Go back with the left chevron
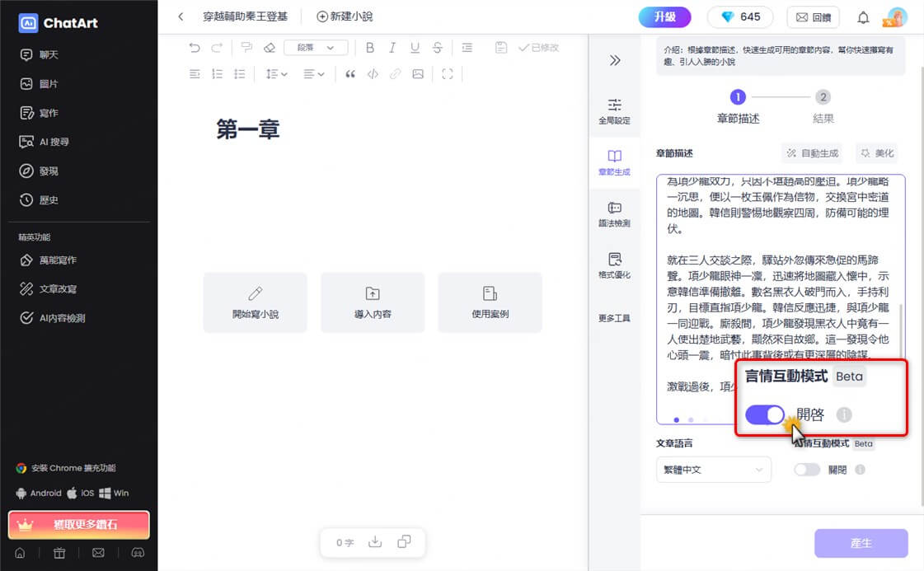Viewport: 924px width, 571px height. click(x=181, y=16)
